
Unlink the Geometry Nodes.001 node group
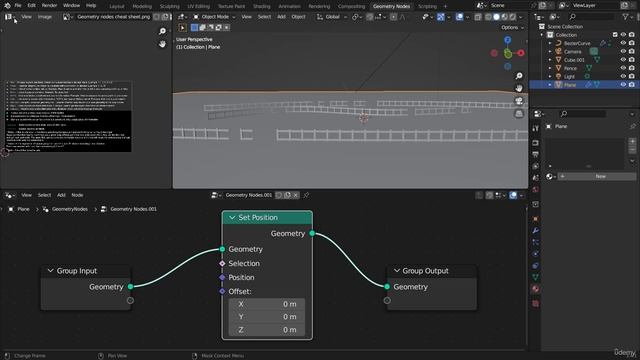[x=296, y=195]
